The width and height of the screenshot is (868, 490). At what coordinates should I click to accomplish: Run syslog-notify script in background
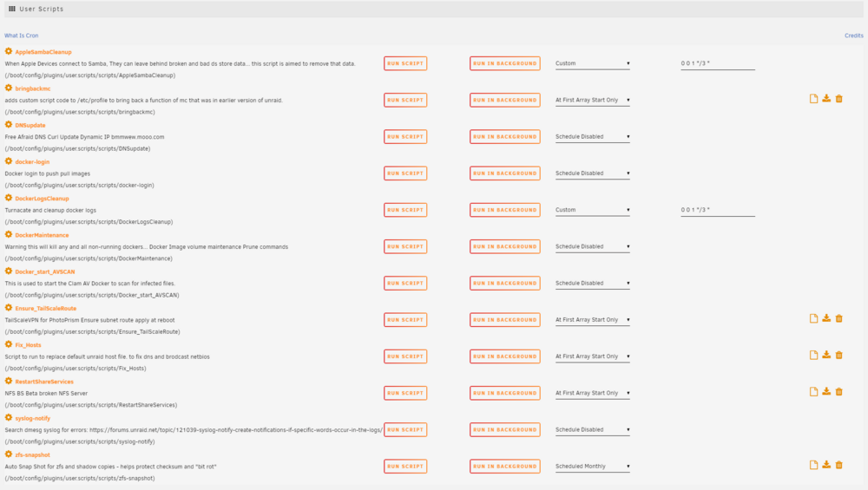pyautogui.click(x=505, y=429)
